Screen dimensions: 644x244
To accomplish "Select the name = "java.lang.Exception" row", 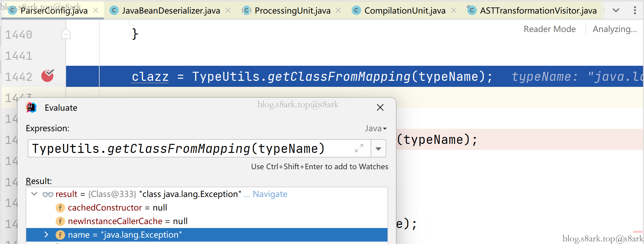I will [207, 235].
